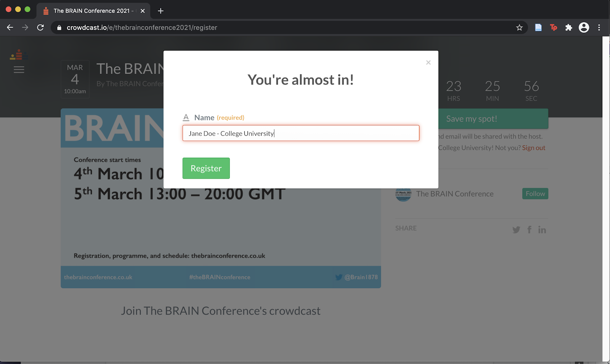Image resolution: width=610 pixels, height=364 pixels.
Task: Click the browser forward arrow
Action: (x=25, y=27)
